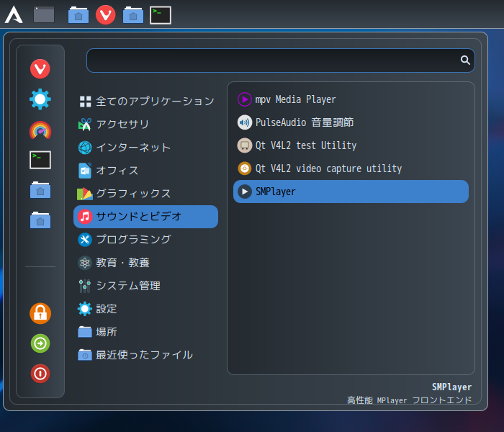Launch SMPlayer from the app list
This screenshot has width=504, height=432.
tap(351, 192)
